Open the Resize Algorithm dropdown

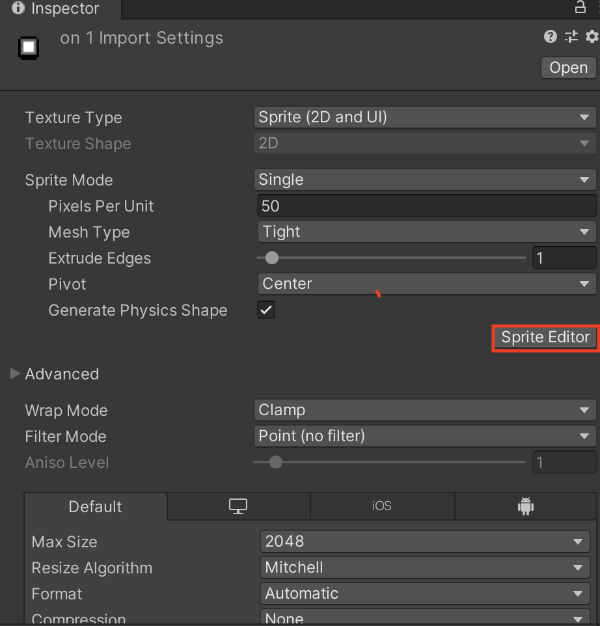point(425,567)
